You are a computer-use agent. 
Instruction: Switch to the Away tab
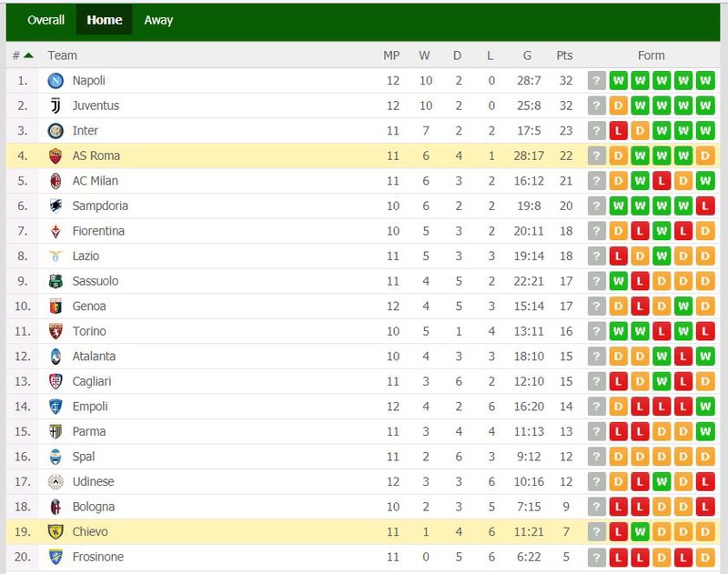point(158,20)
